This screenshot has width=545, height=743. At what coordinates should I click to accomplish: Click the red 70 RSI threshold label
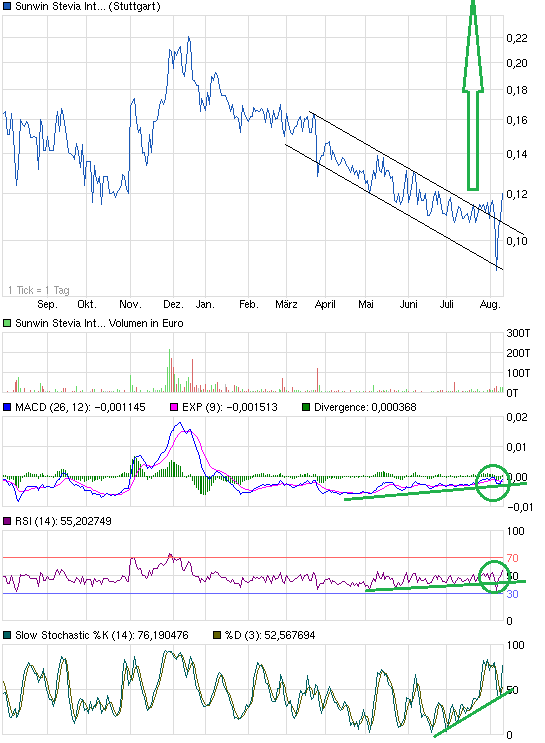click(x=512, y=558)
